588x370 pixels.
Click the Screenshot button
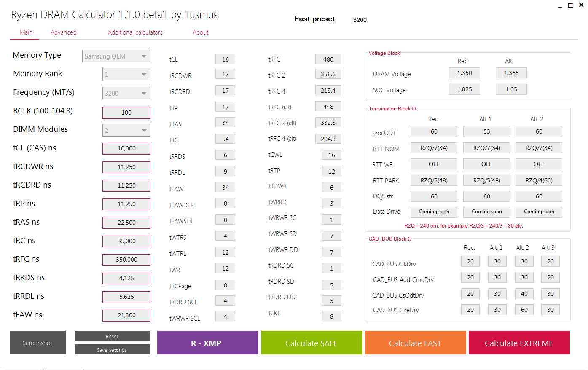[x=38, y=343]
